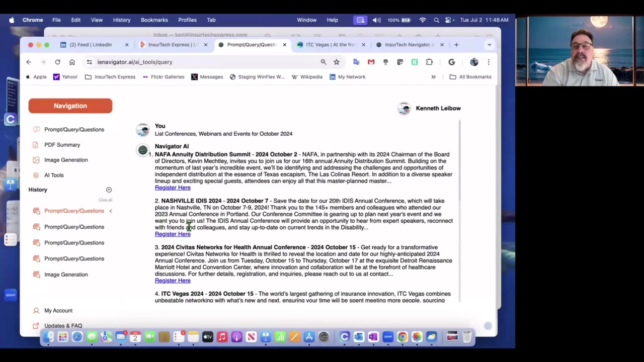
Task: Open the All Bookmarks folder
Action: click(x=470, y=77)
